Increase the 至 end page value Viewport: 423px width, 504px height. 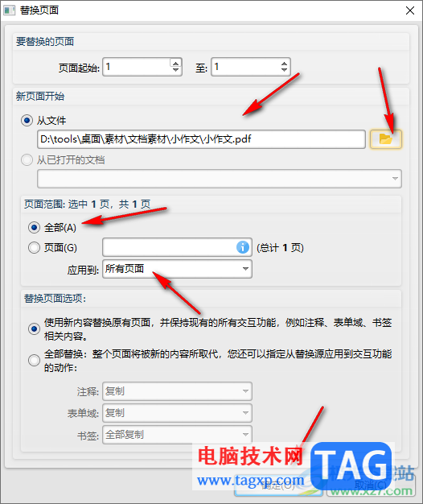pos(284,64)
